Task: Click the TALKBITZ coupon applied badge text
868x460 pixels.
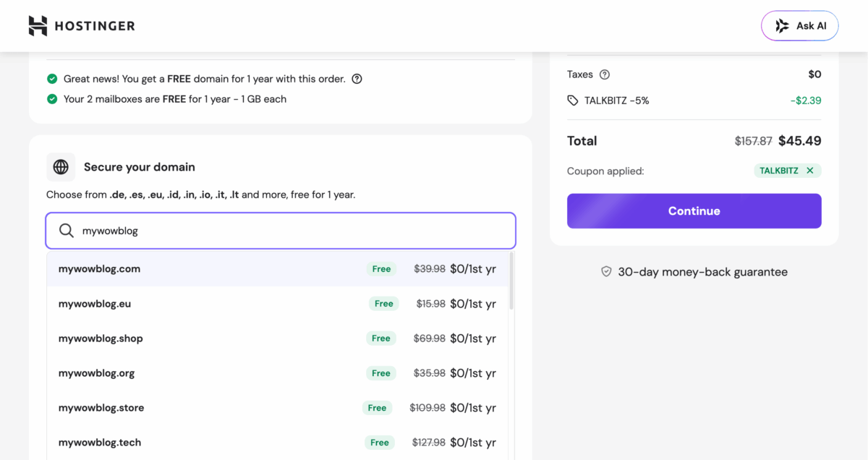Action: pyautogui.click(x=779, y=171)
